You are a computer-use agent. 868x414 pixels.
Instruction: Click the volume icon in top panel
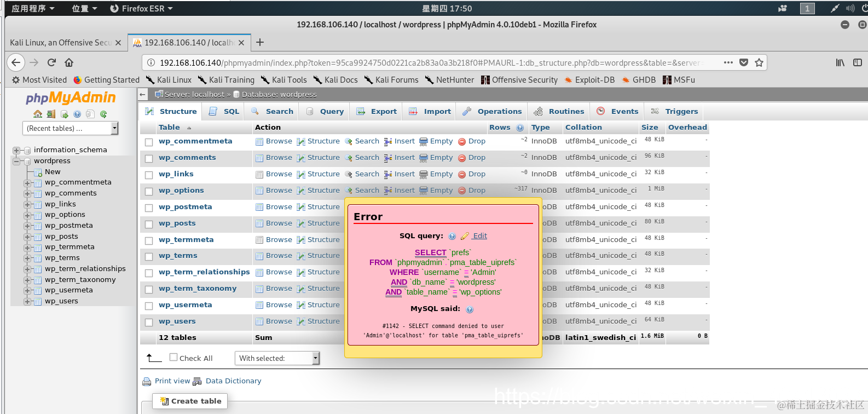pyautogui.click(x=850, y=8)
